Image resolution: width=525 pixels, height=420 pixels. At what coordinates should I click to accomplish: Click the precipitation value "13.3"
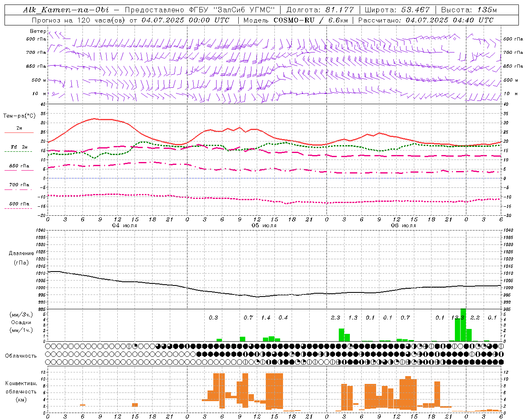click(457, 317)
